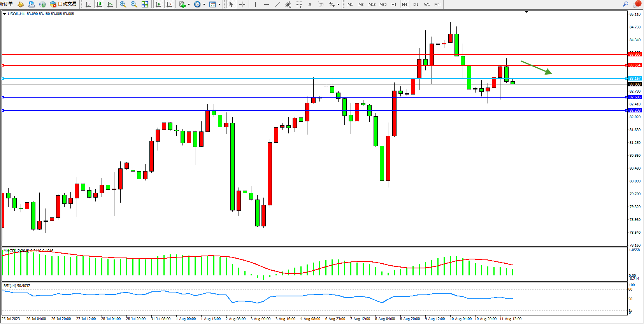Toggle the chart shift option
This screenshot has height=324, width=644.
tap(169, 4)
